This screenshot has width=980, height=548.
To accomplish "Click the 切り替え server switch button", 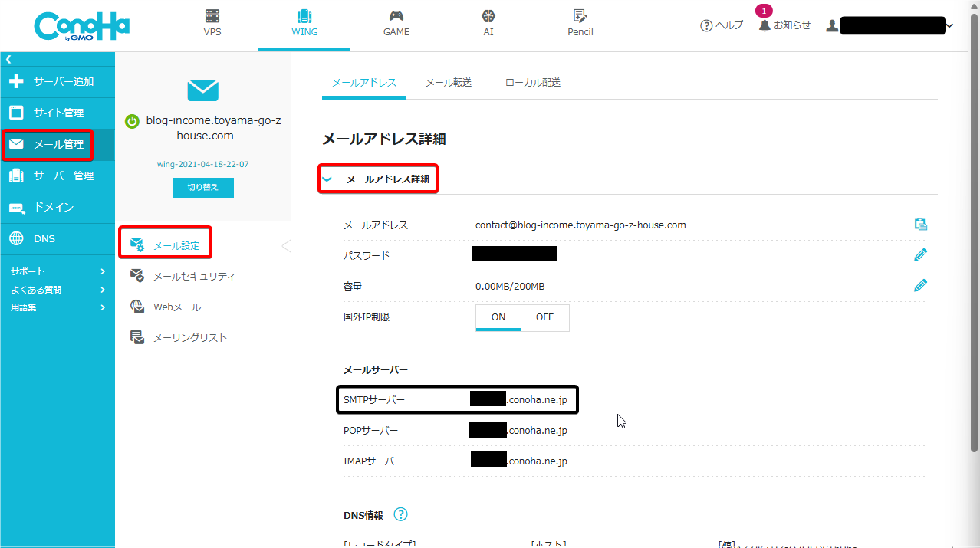I will 202,188.
